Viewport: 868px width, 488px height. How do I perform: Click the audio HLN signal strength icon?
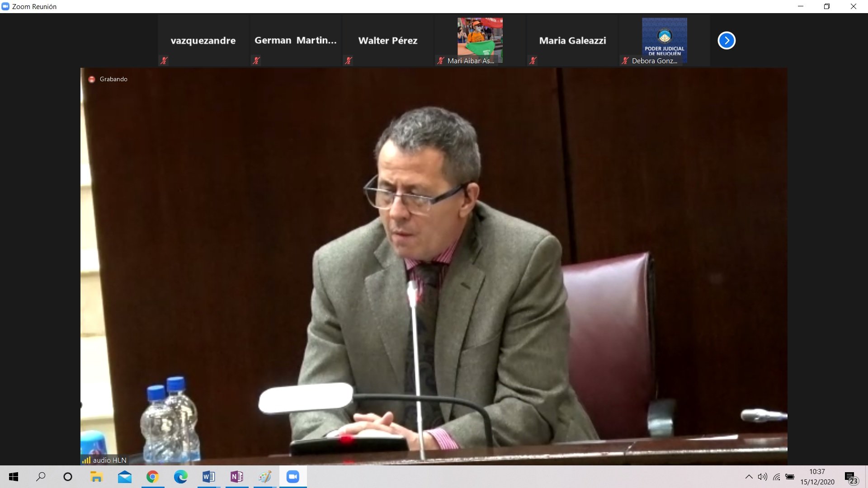pos(86,460)
